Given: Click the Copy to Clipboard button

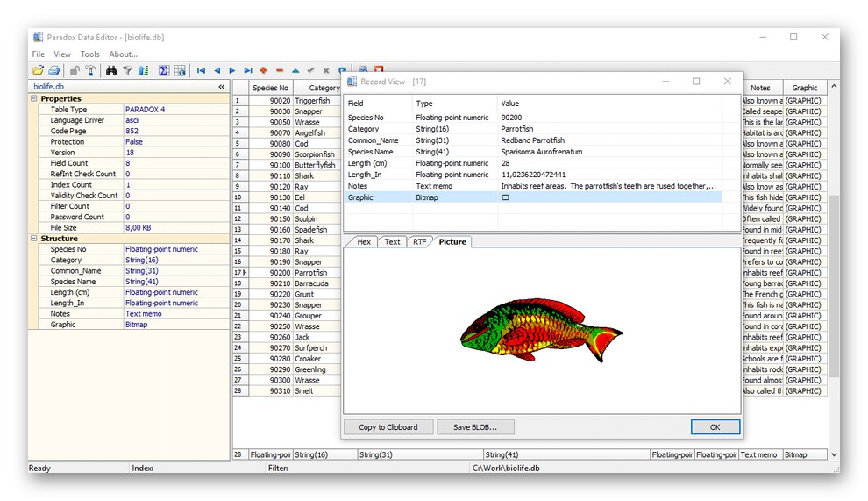Looking at the screenshot, I should click(x=388, y=427).
